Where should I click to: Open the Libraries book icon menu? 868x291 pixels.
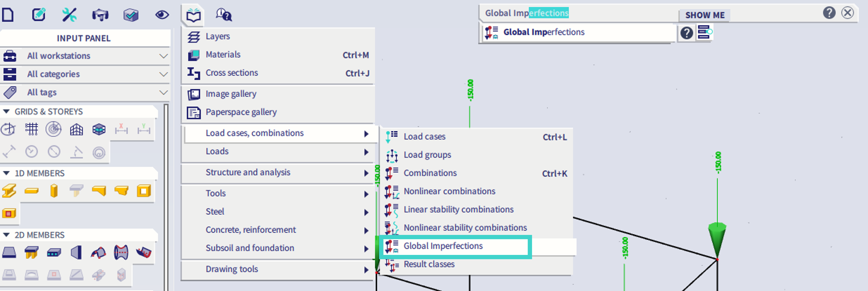[193, 15]
